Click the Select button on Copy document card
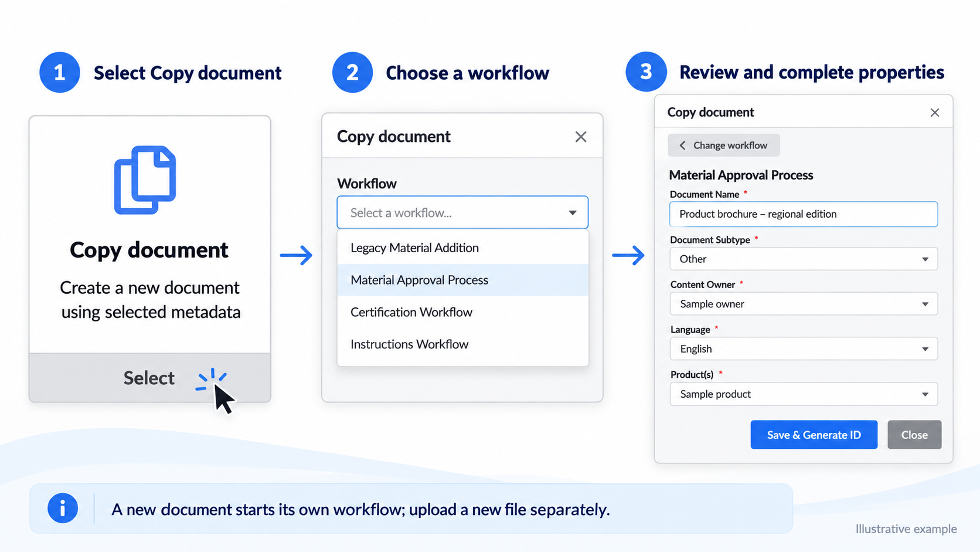 (x=149, y=378)
